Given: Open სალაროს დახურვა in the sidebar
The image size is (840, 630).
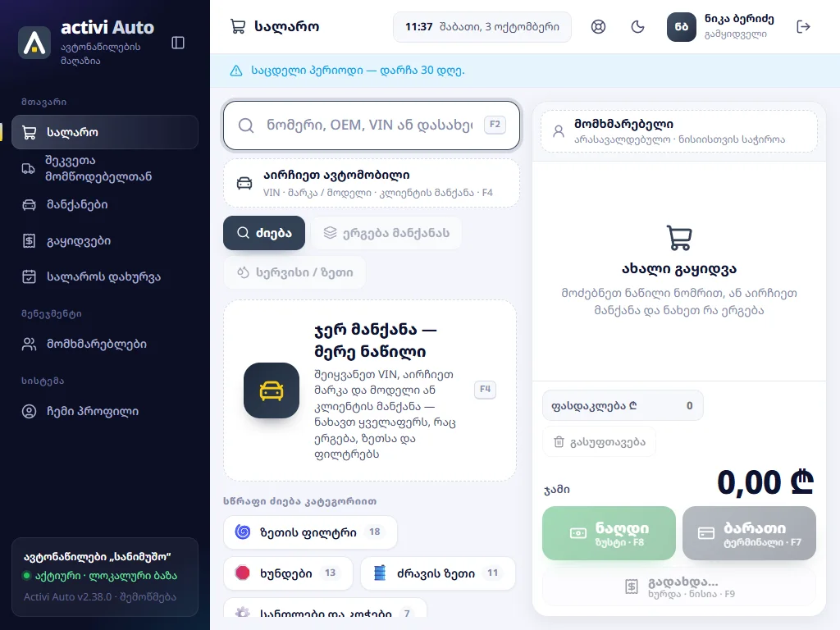Looking at the screenshot, I should (105, 277).
